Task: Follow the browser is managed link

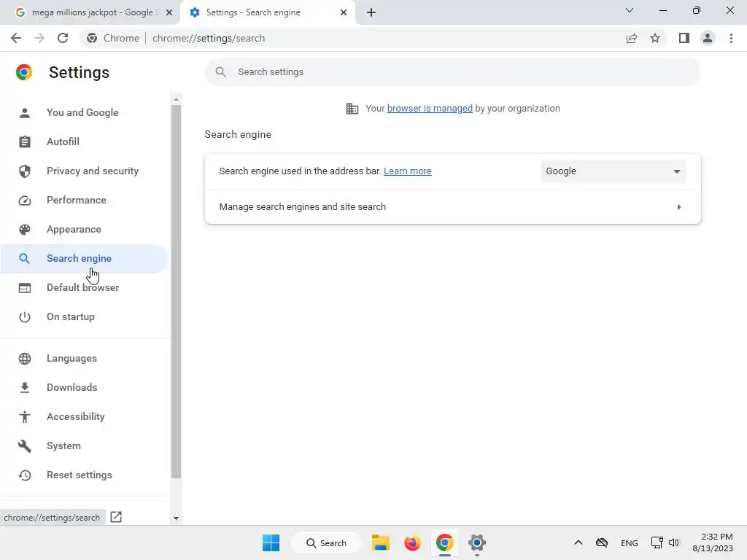Action: [430, 109]
